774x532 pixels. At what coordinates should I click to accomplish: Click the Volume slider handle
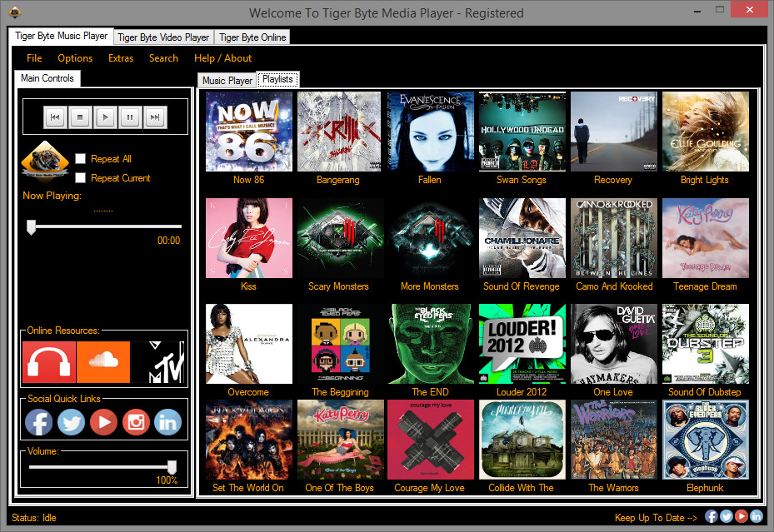[x=172, y=467]
